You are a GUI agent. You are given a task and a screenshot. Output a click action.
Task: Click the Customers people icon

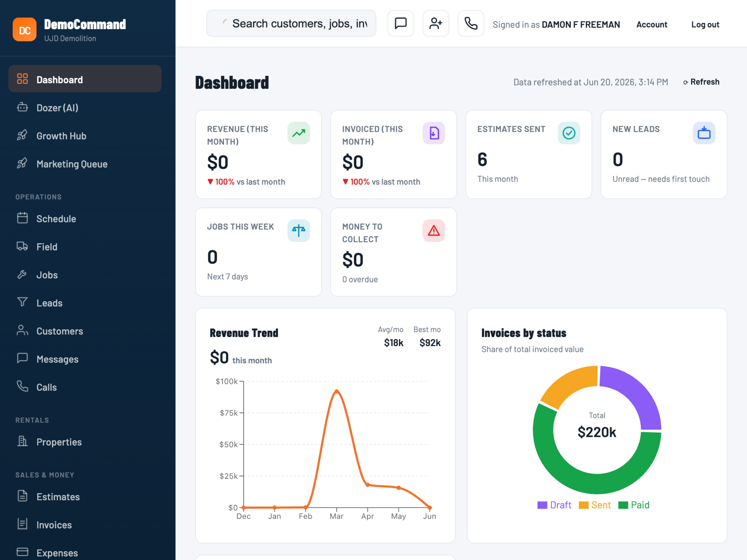coord(22,330)
